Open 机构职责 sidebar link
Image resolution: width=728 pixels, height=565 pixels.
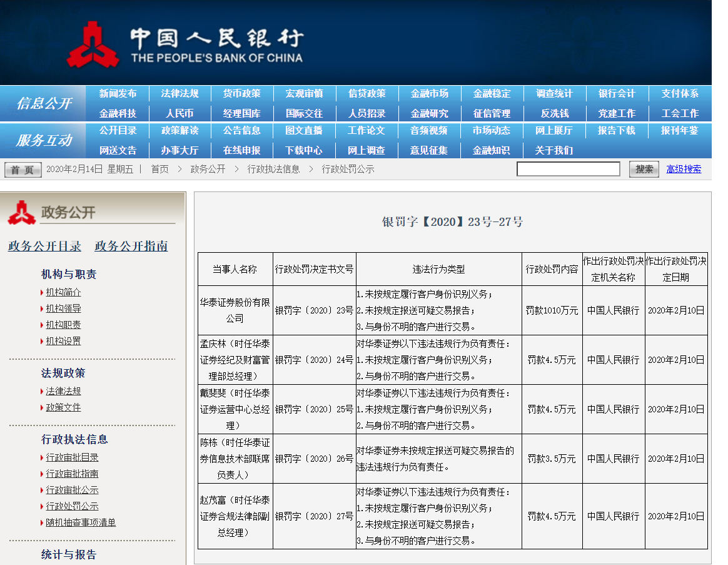[63, 325]
